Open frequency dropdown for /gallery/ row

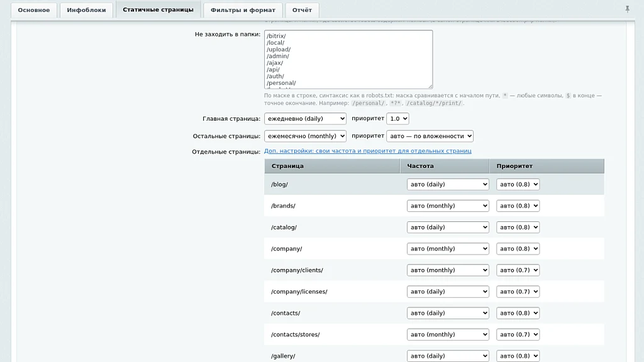448,356
